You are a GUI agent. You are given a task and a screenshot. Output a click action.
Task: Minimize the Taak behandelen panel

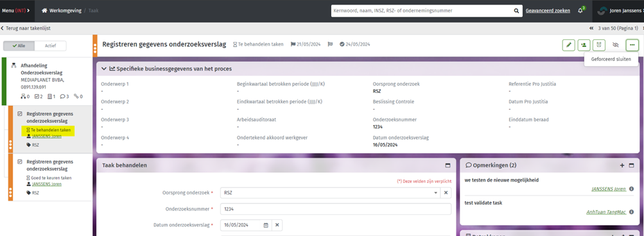tap(448, 165)
